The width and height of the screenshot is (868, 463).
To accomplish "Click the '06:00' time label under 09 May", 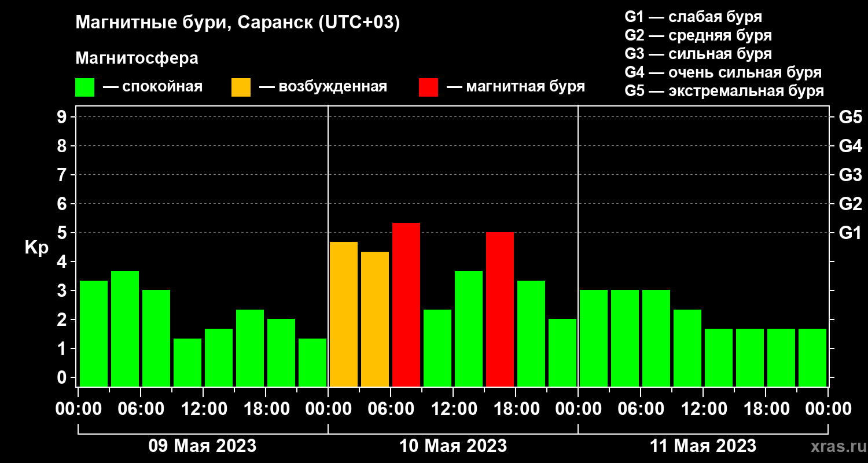I will (141, 409).
